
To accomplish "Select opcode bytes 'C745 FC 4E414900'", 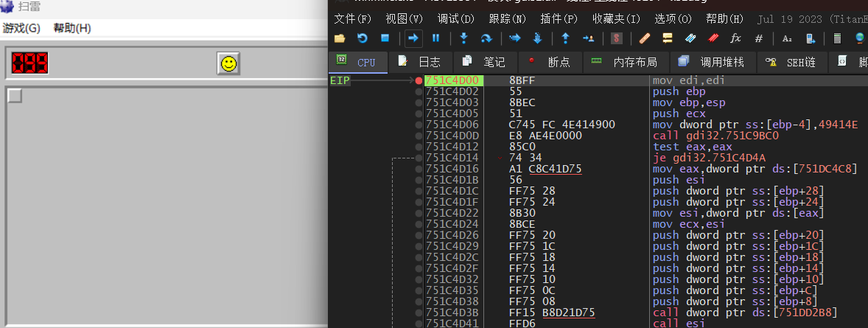I will coord(562,125).
